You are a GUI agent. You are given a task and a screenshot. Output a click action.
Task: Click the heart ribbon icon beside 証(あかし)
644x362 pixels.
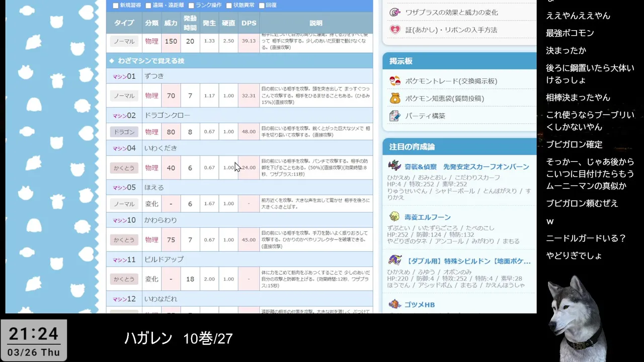tap(395, 30)
